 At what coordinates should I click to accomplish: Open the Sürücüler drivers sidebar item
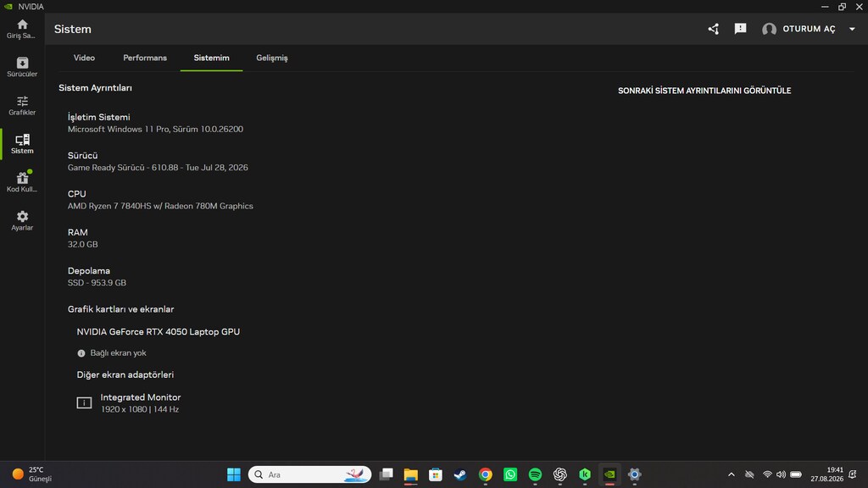tap(22, 67)
